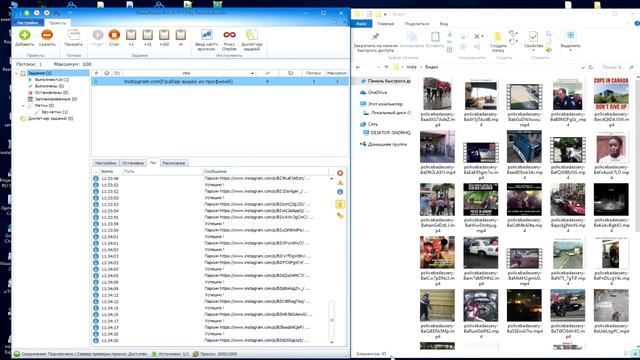Open the Настройки ribbon tab in ZennoPoster
The height and width of the screenshot is (360, 640).
coord(27,23)
